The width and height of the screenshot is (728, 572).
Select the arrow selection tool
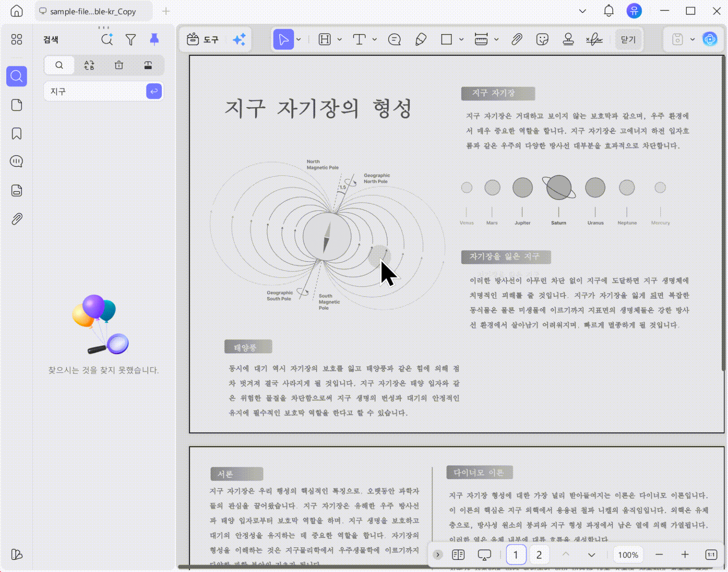click(x=283, y=39)
